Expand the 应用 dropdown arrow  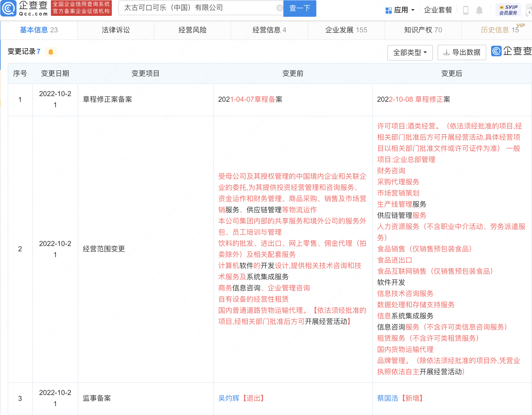(413, 10)
